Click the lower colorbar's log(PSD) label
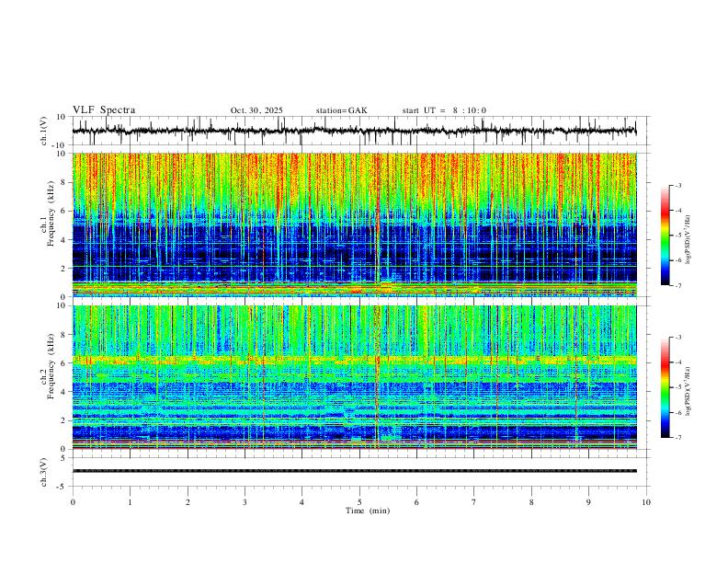This screenshot has width=728, height=563. [x=688, y=391]
